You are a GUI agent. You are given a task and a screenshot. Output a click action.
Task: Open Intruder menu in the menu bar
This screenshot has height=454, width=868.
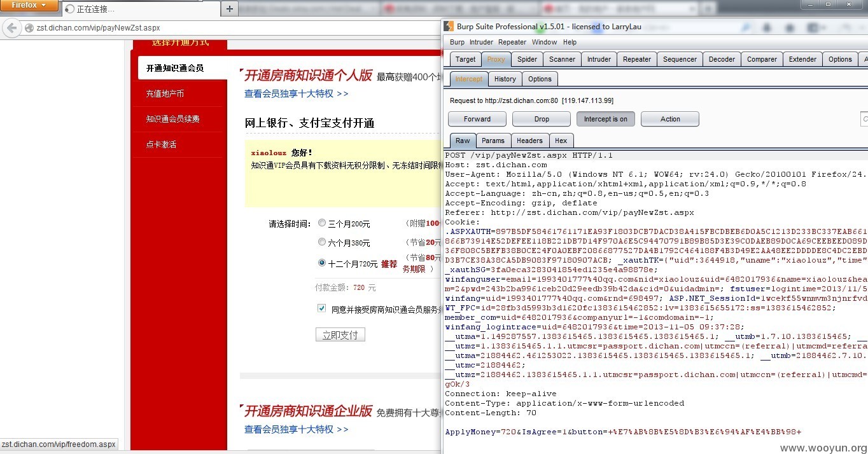point(481,42)
